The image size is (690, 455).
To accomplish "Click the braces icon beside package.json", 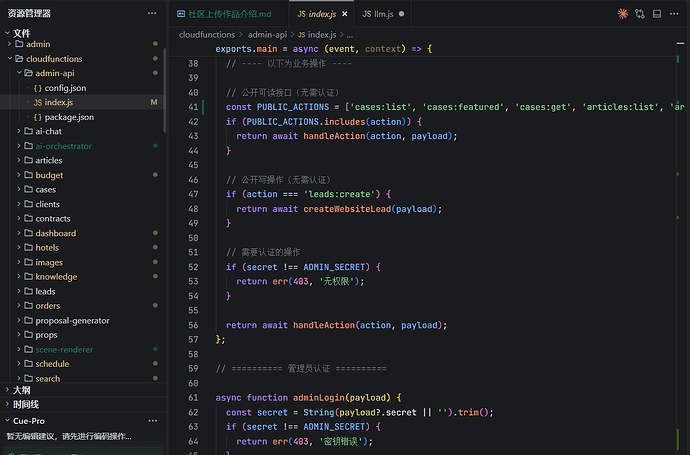I will pos(38,117).
